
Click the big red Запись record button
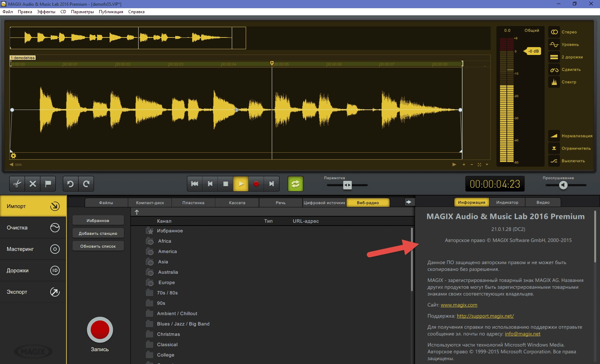(x=100, y=330)
